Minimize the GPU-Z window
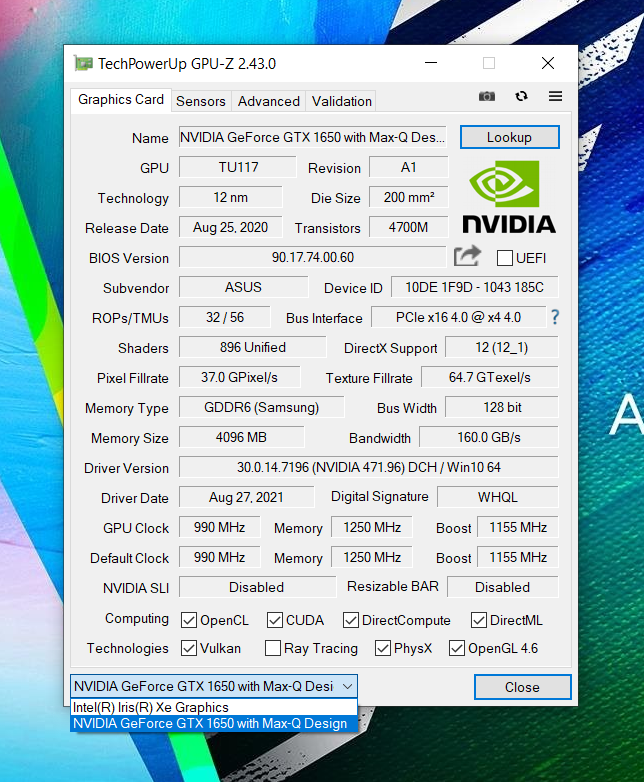 click(431, 63)
